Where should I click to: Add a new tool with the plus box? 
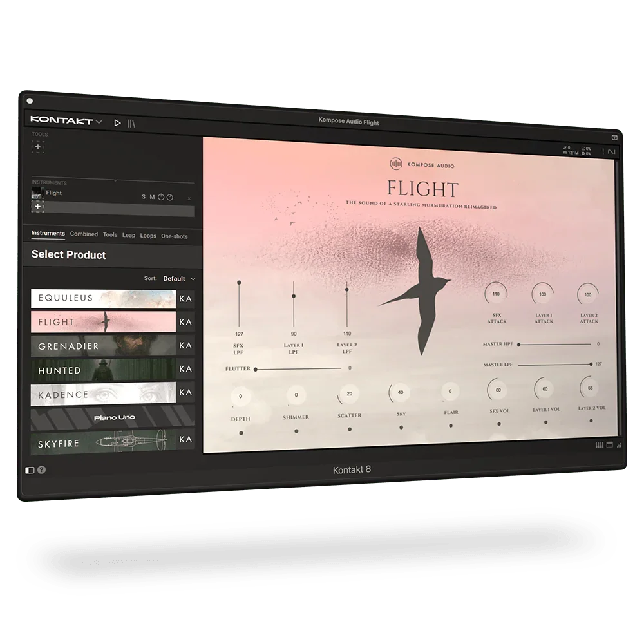tap(38, 147)
